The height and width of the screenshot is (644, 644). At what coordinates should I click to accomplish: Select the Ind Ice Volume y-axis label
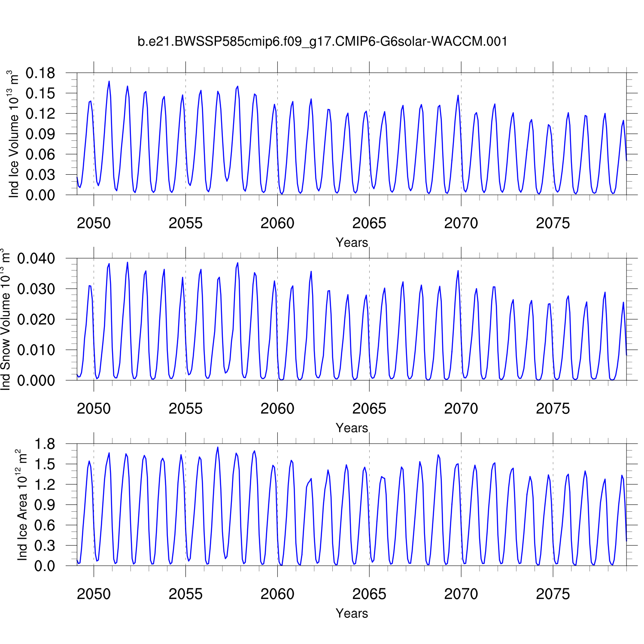coord(14,134)
